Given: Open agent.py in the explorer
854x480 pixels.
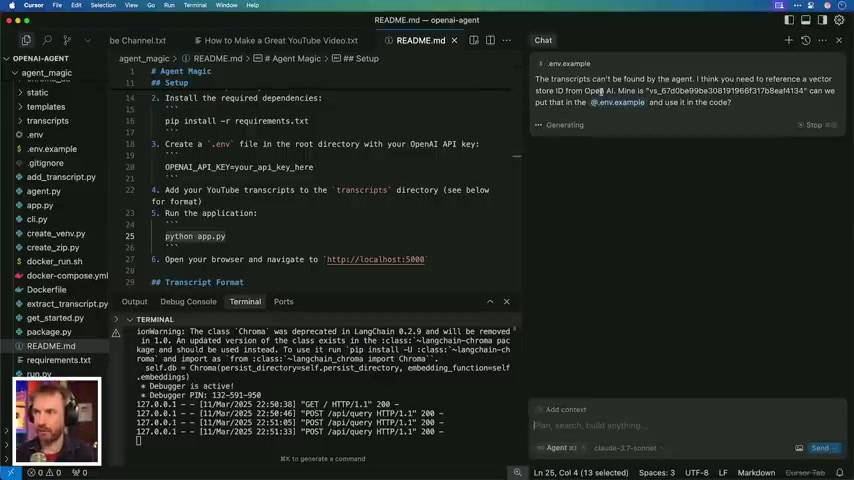Looking at the screenshot, I should click(x=44, y=191).
